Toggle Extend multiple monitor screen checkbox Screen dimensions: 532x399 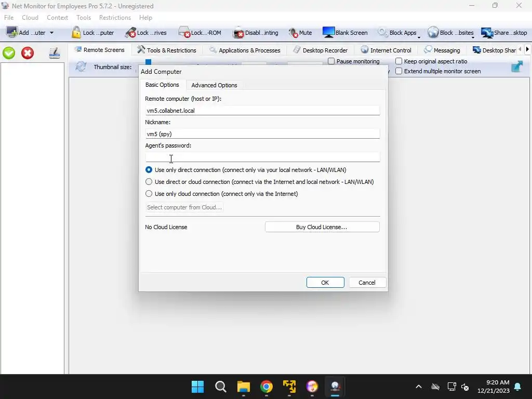(398, 71)
